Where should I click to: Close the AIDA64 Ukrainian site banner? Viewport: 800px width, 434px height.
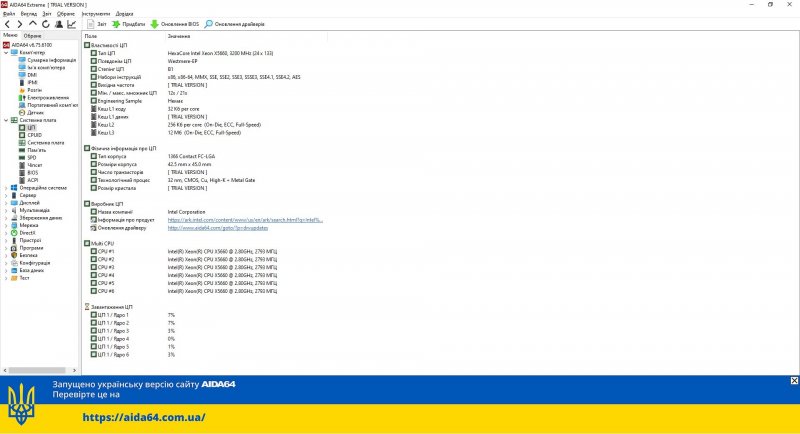click(x=794, y=381)
